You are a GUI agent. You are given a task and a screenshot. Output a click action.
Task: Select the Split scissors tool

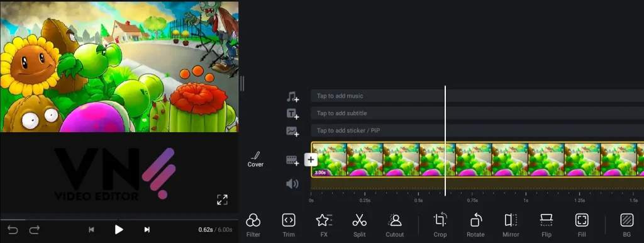(x=359, y=225)
